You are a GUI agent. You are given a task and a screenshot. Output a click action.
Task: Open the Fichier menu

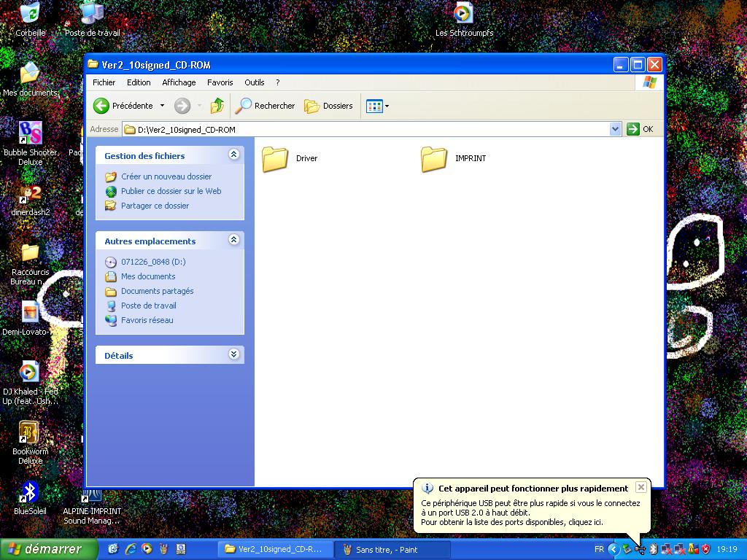point(104,82)
